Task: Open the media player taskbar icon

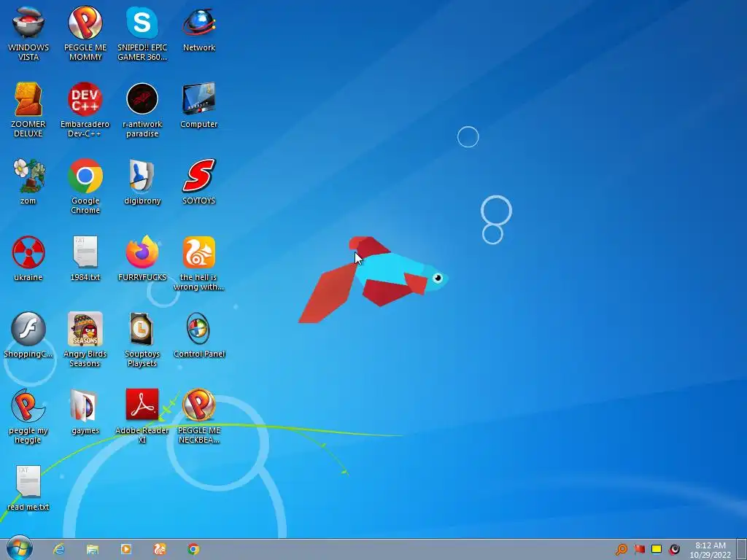Action: (125, 549)
